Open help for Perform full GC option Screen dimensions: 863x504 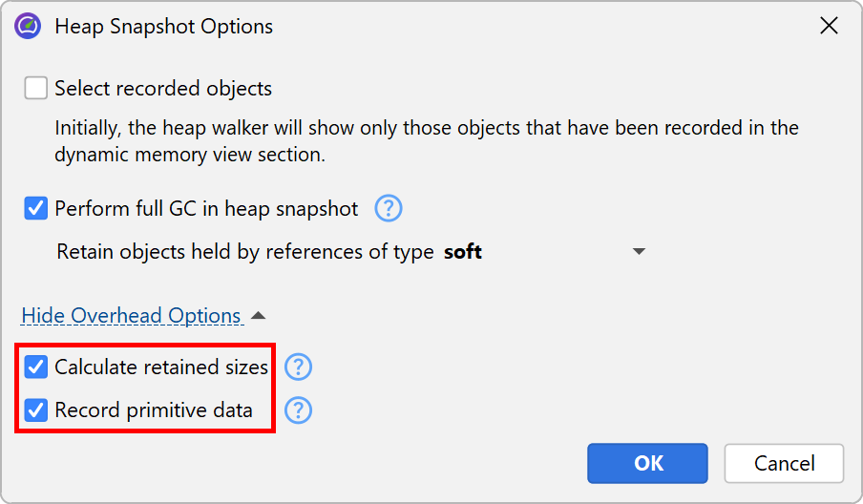click(389, 208)
